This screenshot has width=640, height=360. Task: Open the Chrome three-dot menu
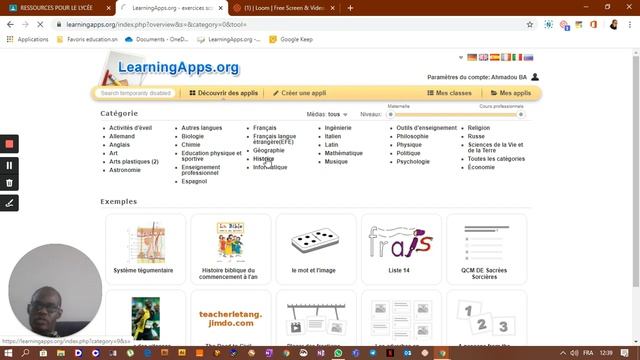(630, 24)
